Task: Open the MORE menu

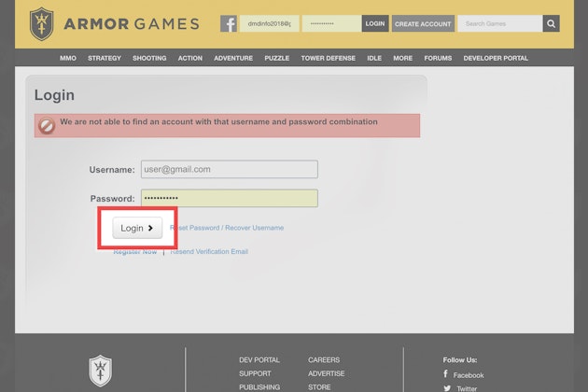Action: [403, 58]
